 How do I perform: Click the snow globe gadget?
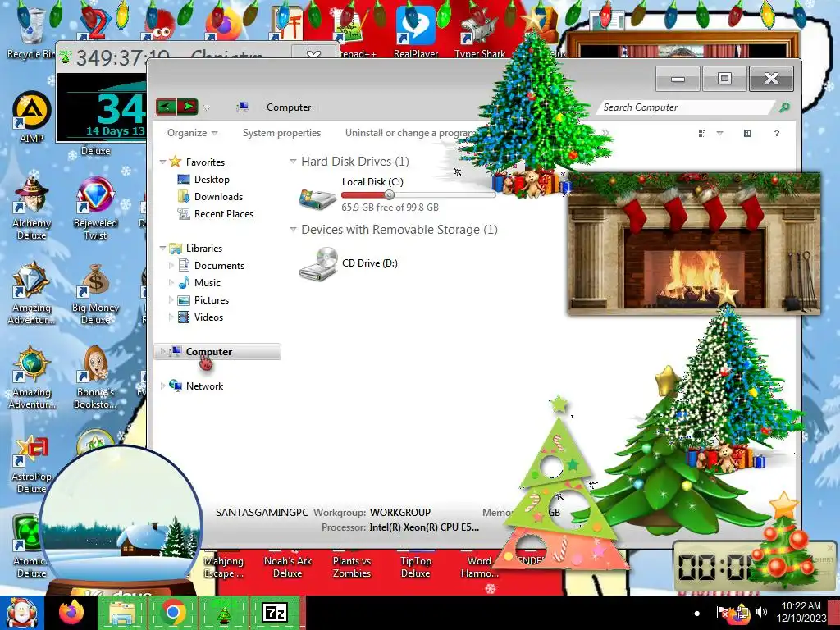pos(122,519)
